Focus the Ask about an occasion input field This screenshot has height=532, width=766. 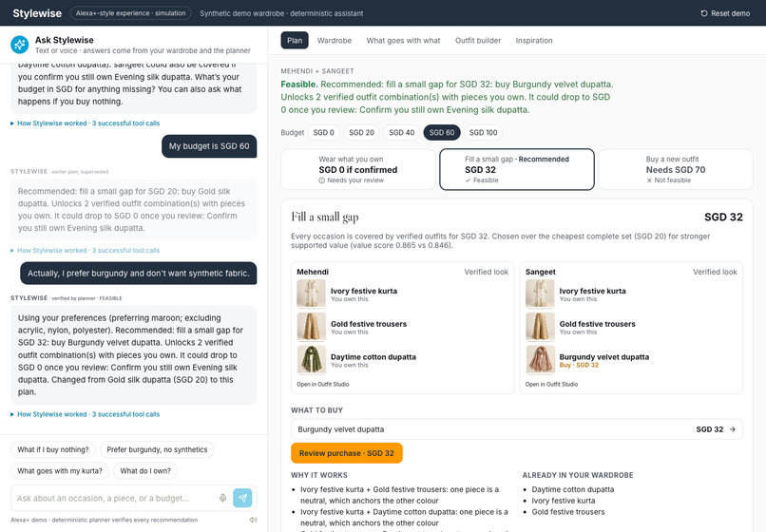click(116, 498)
